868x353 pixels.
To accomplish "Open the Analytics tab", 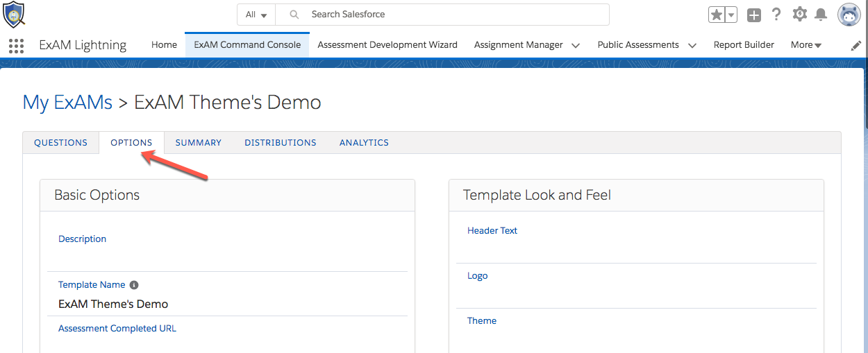I will pos(364,143).
